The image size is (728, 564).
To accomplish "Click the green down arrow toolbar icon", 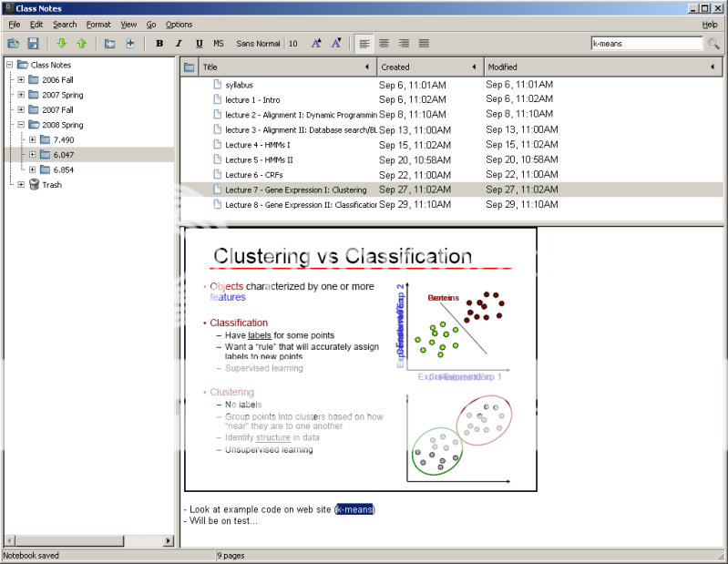I will coord(62,43).
